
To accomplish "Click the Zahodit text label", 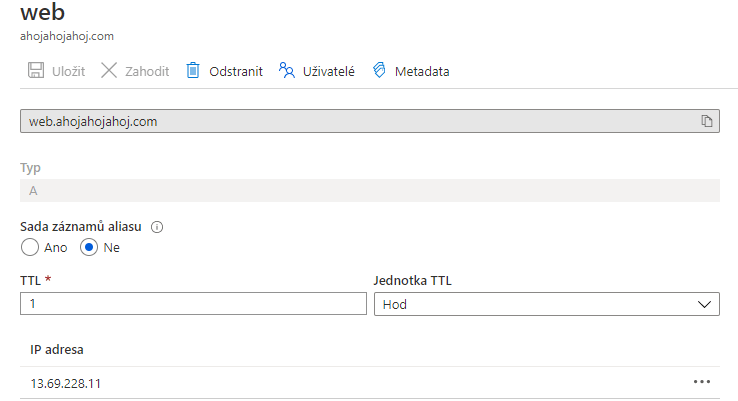I will pos(147,71).
